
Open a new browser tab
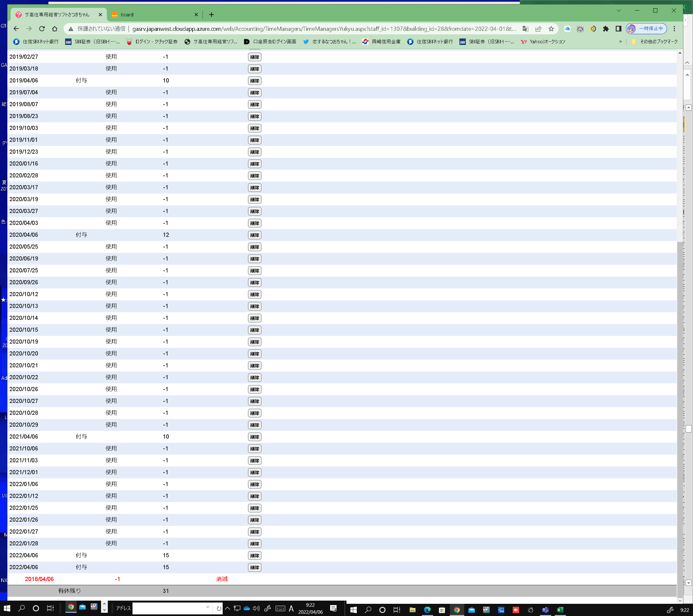pos(211,14)
